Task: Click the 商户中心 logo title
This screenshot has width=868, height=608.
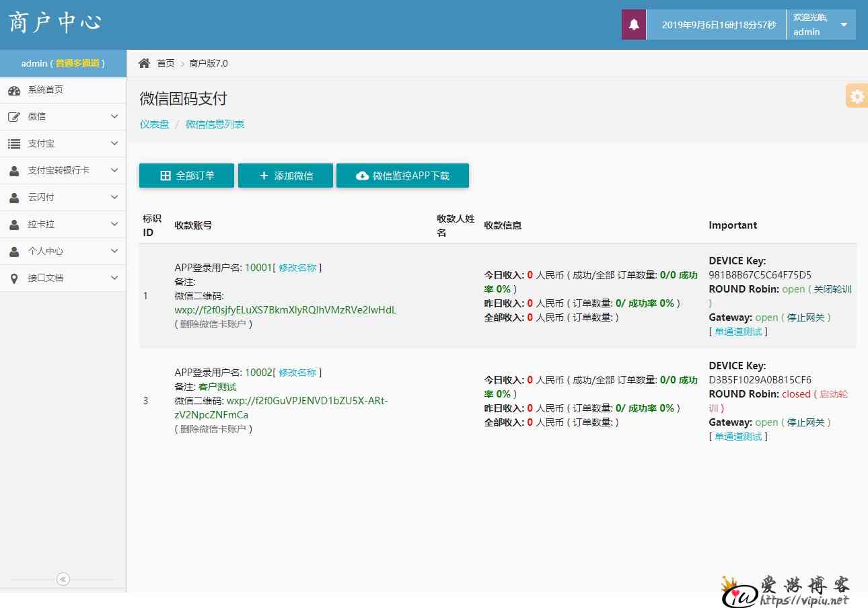Action: click(55, 23)
